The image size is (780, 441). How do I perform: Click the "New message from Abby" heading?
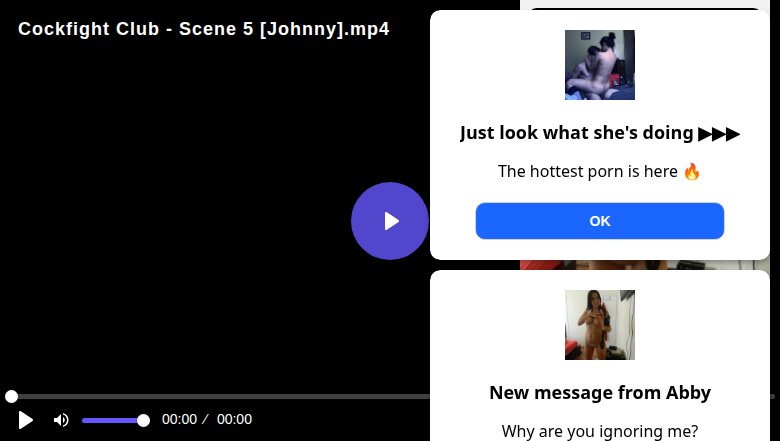[599, 393]
